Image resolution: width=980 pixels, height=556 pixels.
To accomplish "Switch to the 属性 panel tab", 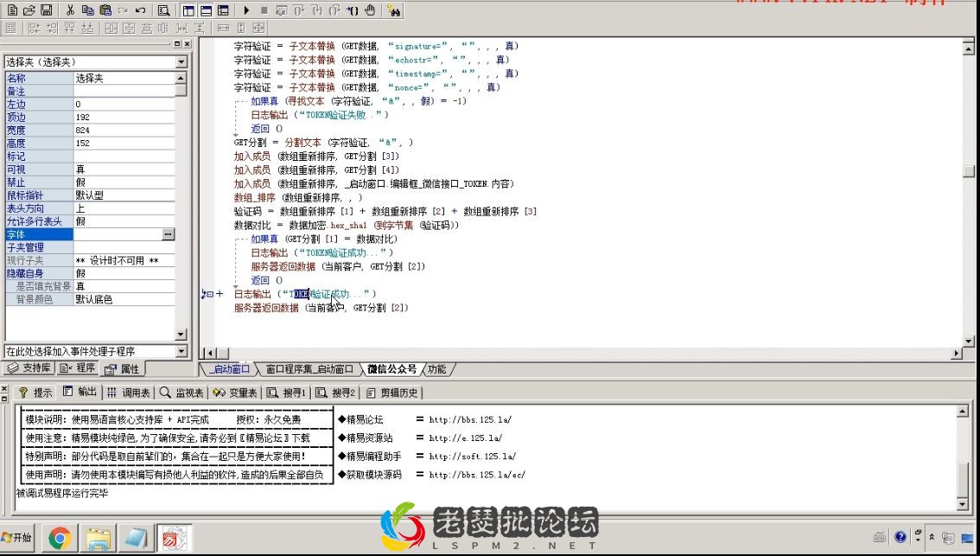I will (123, 369).
